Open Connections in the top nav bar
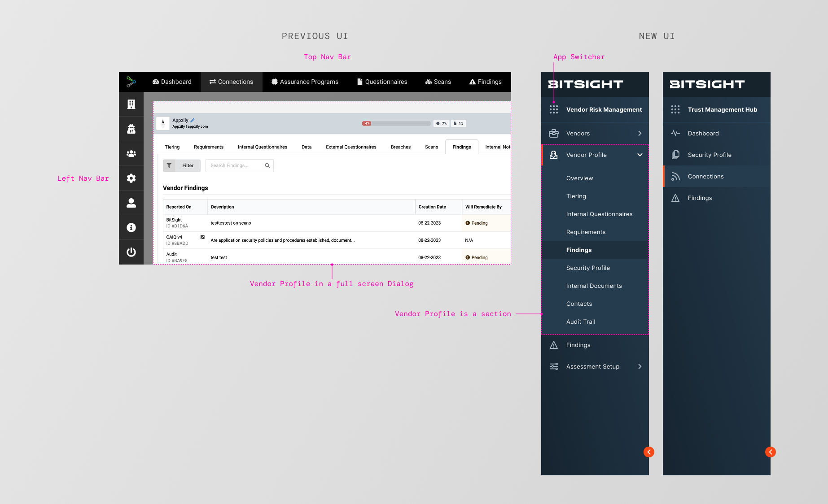This screenshot has height=504, width=828. [x=231, y=82]
